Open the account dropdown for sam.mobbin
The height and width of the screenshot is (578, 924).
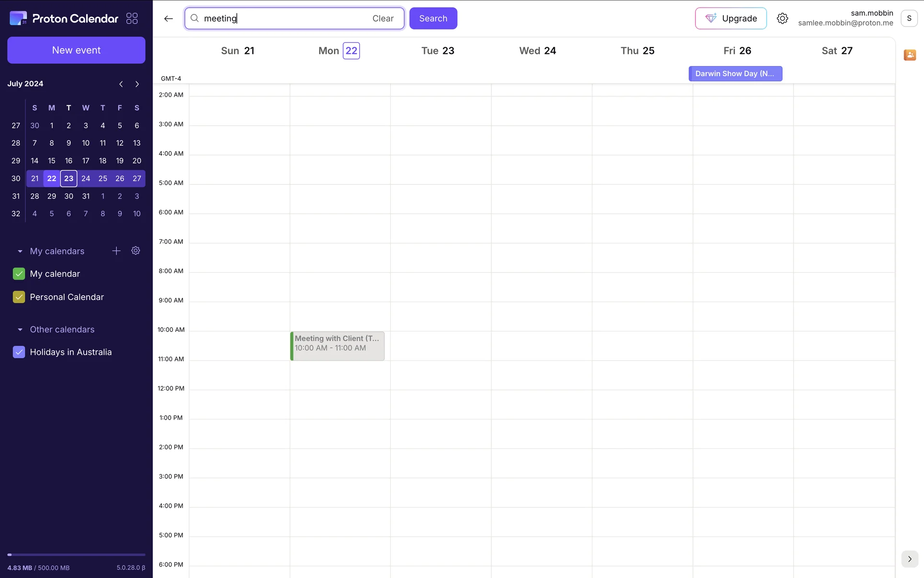coord(909,18)
